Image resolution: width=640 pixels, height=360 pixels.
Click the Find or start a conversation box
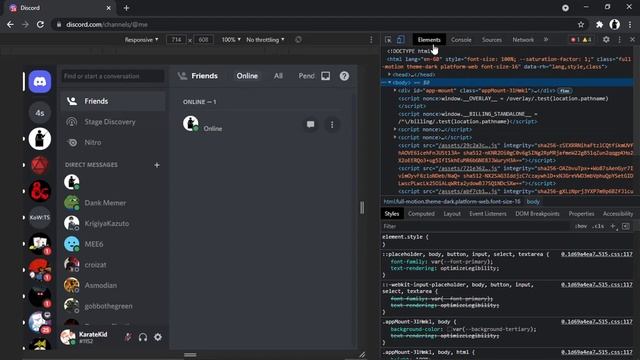pos(113,76)
